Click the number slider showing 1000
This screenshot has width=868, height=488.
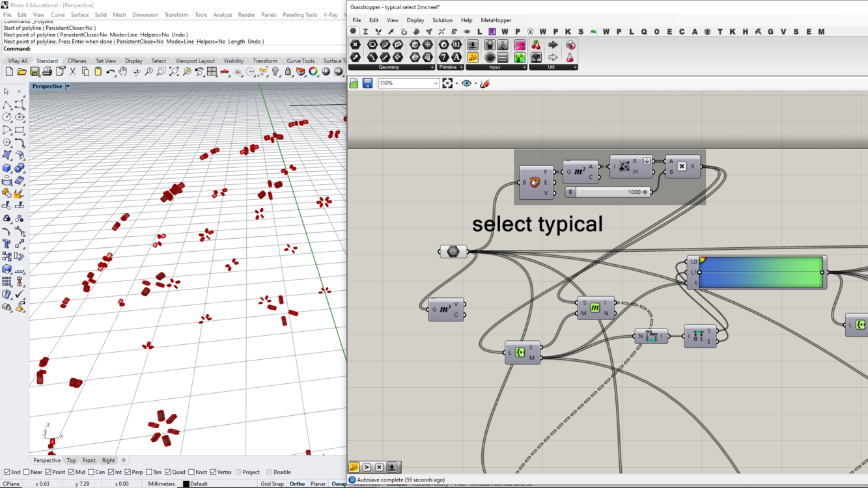[x=609, y=192]
